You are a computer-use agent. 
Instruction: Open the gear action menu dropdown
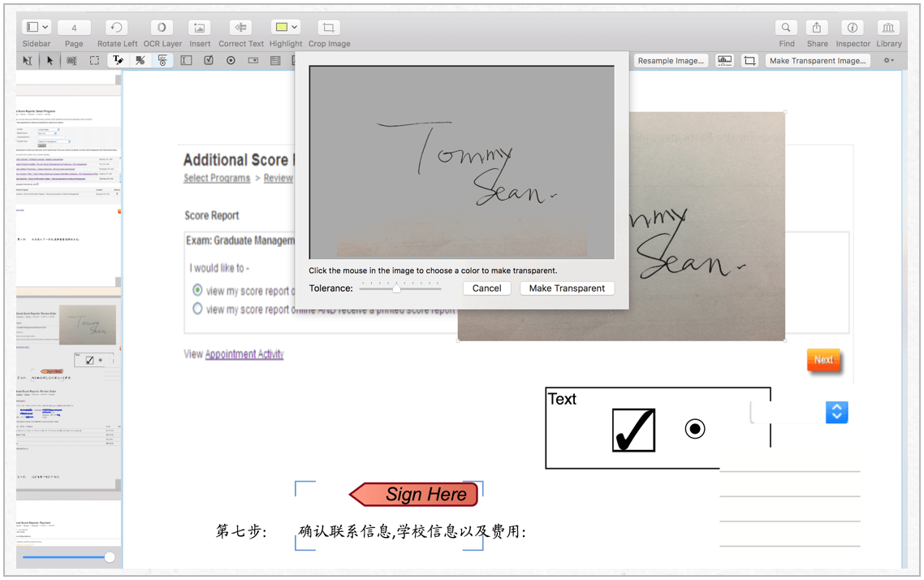[889, 61]
